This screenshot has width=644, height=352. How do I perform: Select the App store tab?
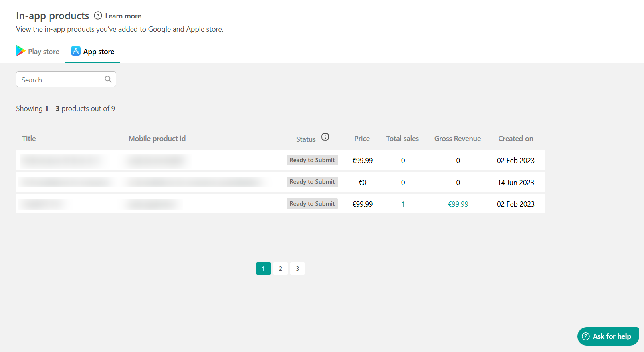click(93, 52)
